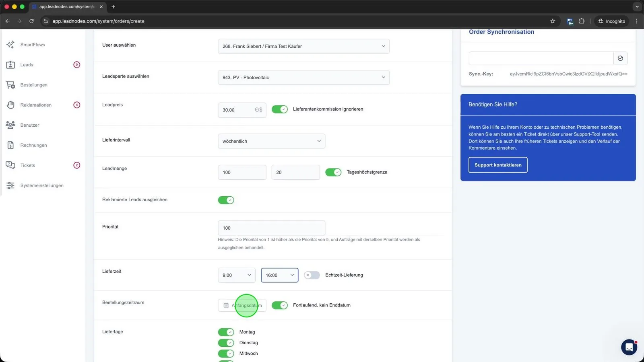Click the calendar icon in Anfangsdatum field
The width and height of the screenshot is (644, 362).
pyautogui.click(x=226, y=306)
